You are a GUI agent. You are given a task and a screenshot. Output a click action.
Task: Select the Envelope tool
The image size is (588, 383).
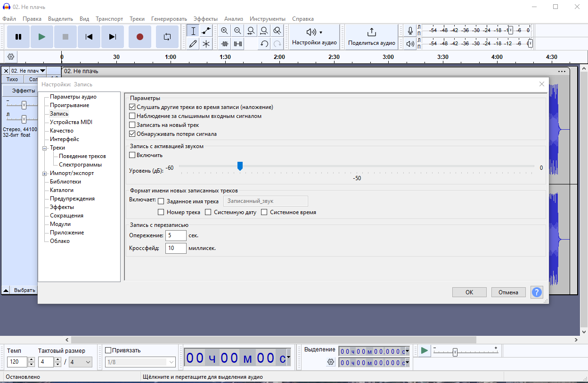(206, 31)
